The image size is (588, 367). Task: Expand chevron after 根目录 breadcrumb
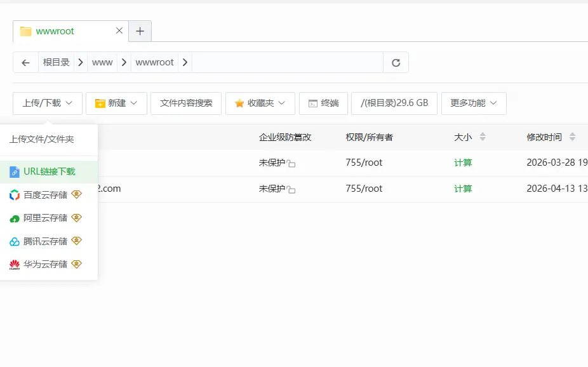point(80,62)
